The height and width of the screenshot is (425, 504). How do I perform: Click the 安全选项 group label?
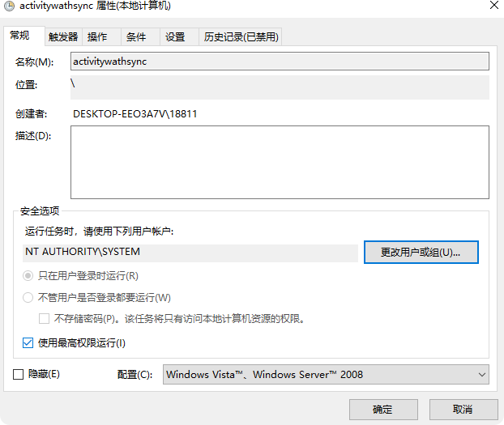[40, 211]
